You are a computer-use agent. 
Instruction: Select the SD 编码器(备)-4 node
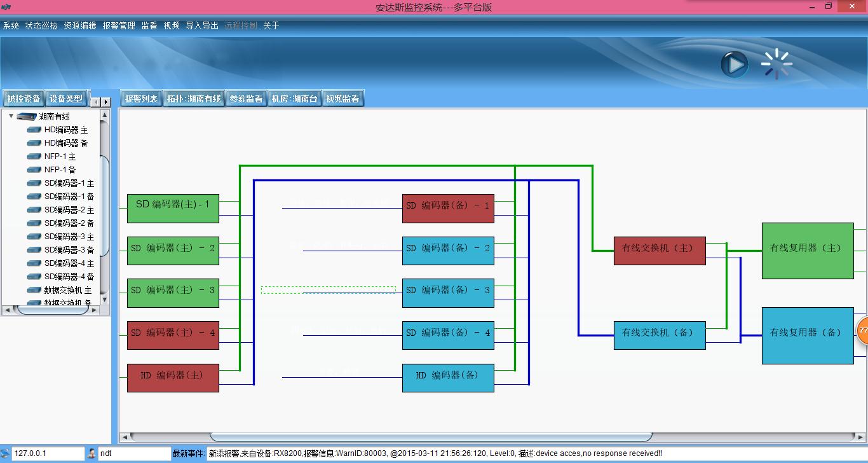pyautogui.click(x=448, y=335)
